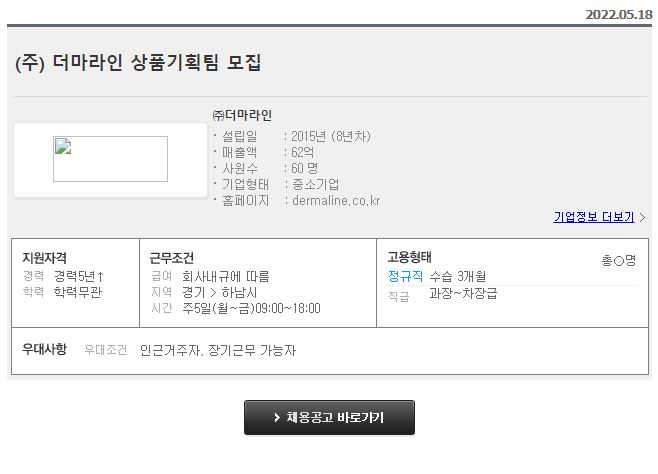Click the 지원자격 section heading
This screenshot has height=474, width=658.
pyautogui.click(x=44, y=258)
